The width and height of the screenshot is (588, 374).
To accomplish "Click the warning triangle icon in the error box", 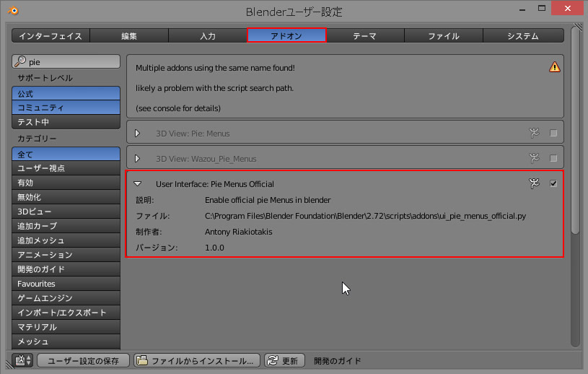I will 554,66.
